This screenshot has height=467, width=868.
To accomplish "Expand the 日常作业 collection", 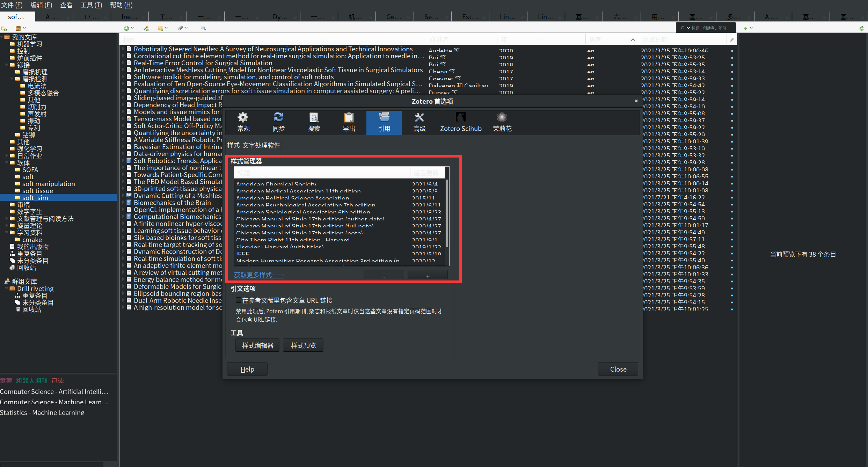I will point(7,156).
